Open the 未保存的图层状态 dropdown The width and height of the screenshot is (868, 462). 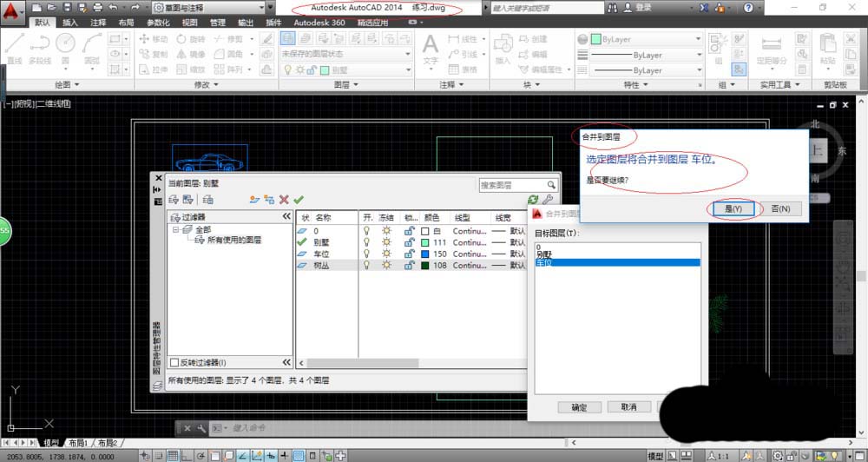click(x=346, y=54)
